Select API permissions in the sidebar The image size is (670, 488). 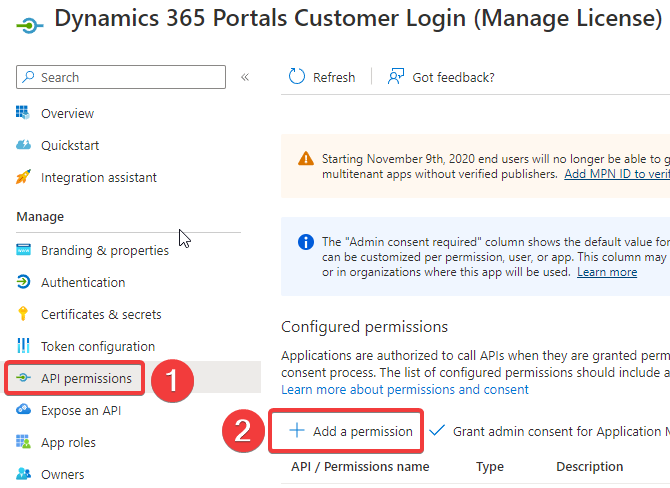[86, 378]
